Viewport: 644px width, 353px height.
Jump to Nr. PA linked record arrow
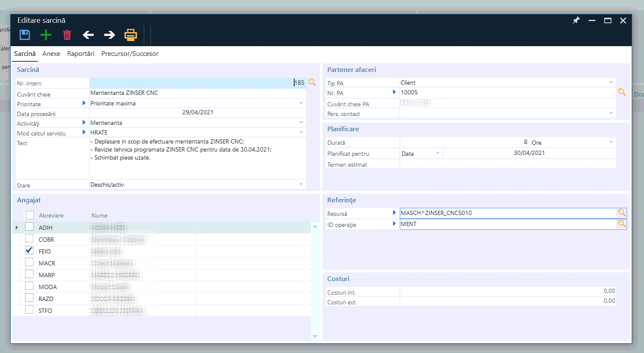tap(394, 92)
